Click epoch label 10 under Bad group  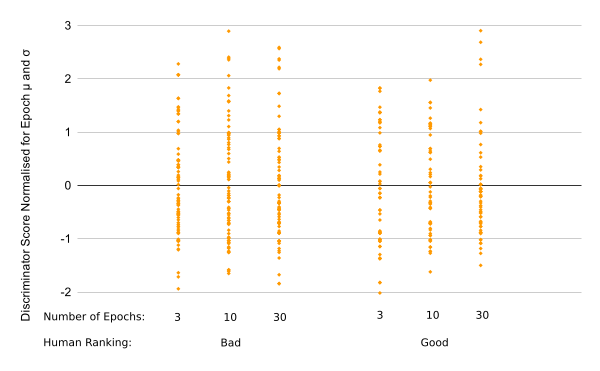click(x=230, y=317)
